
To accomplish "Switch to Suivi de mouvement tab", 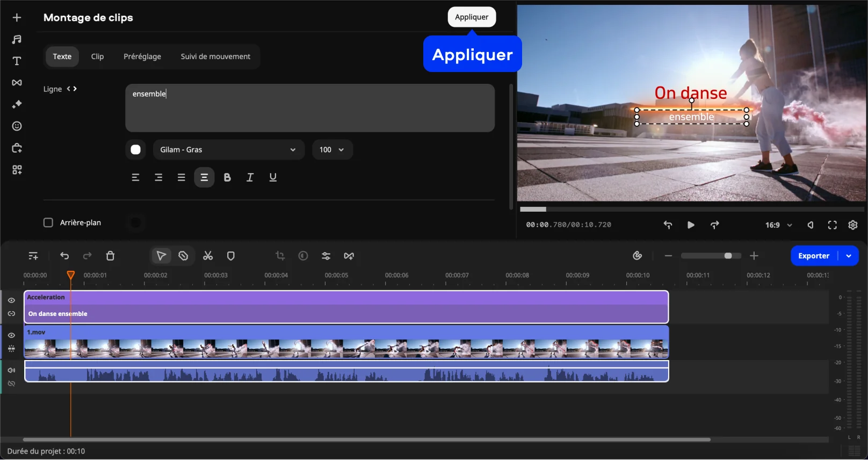I will click(x=215, y=56).
